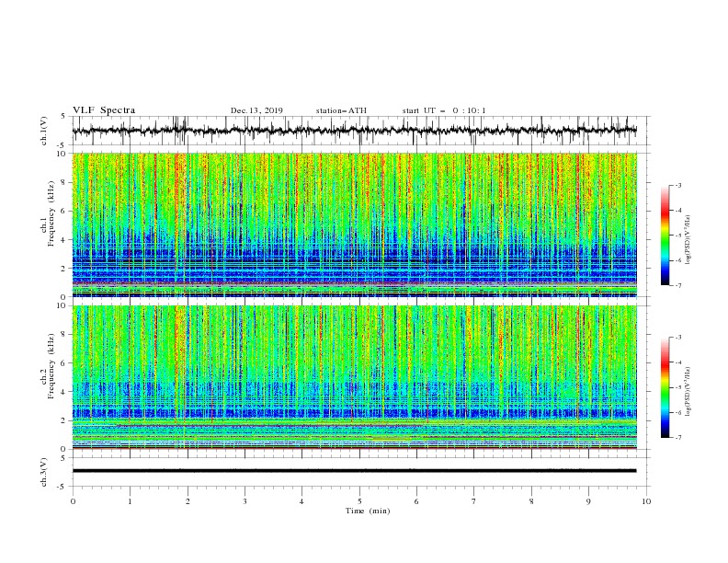The image size is (728, 563).
Task: Click the ch.1 frequency tick label "8"
Action: tap(64, 182)
